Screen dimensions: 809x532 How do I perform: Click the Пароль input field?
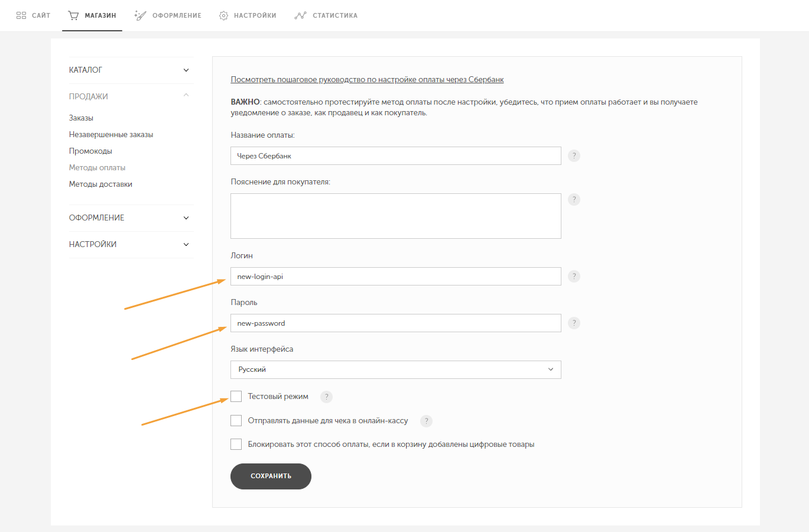[395, 323]
